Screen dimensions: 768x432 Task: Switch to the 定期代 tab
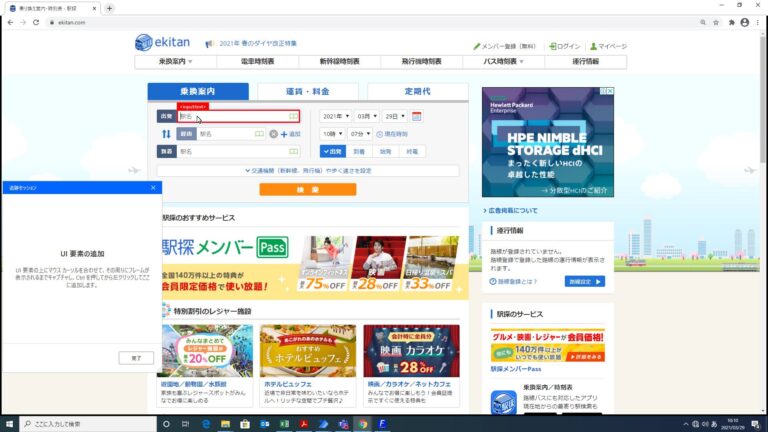click(x=417, y=92)
